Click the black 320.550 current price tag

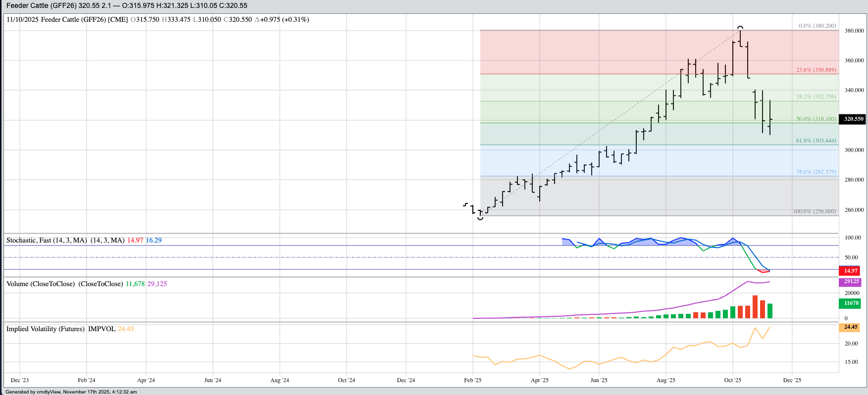click(853, 119)
